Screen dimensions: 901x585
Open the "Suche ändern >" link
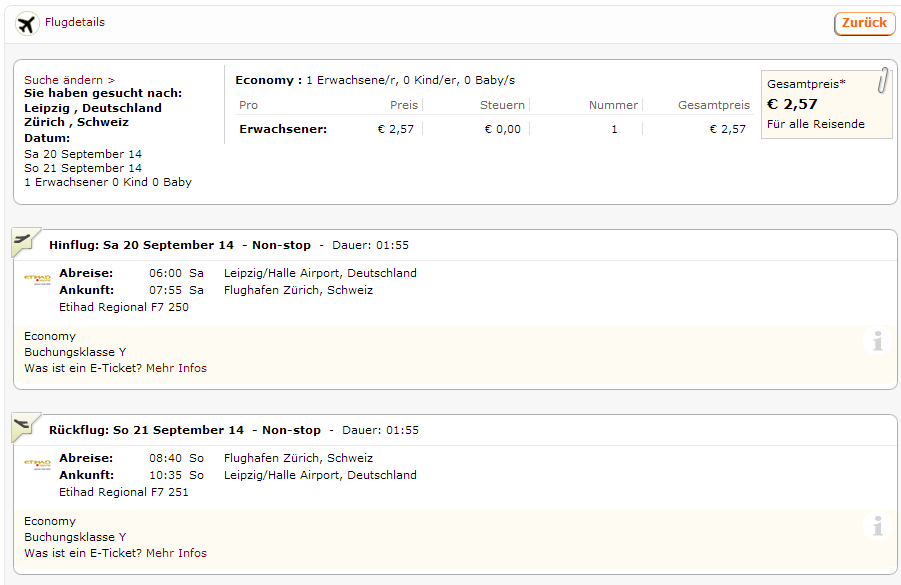tap(69, 80)
